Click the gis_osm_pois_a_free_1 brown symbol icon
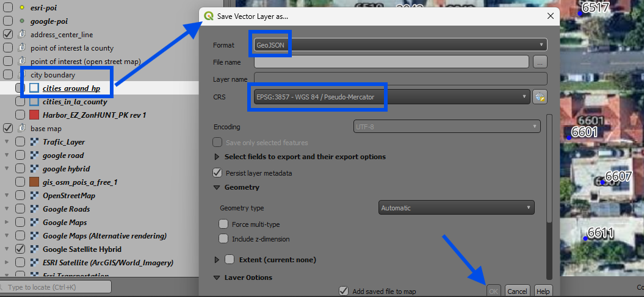644x297 pixels. coord(34,182)
